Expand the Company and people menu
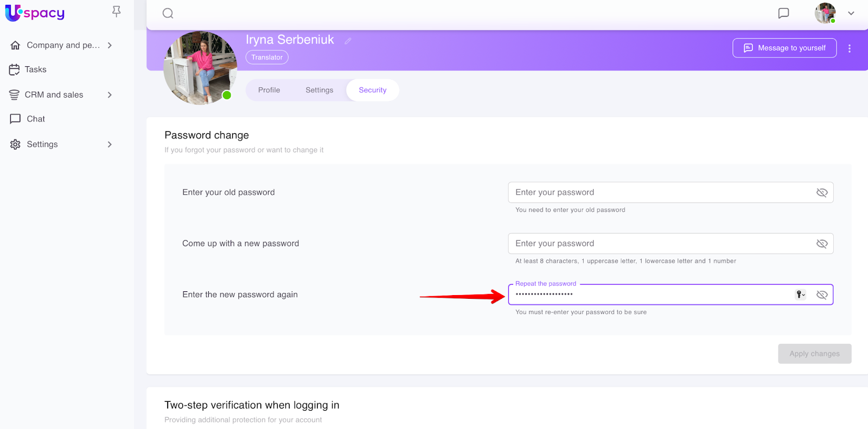This screenshot has width=868, height=429. pos(110,45)
